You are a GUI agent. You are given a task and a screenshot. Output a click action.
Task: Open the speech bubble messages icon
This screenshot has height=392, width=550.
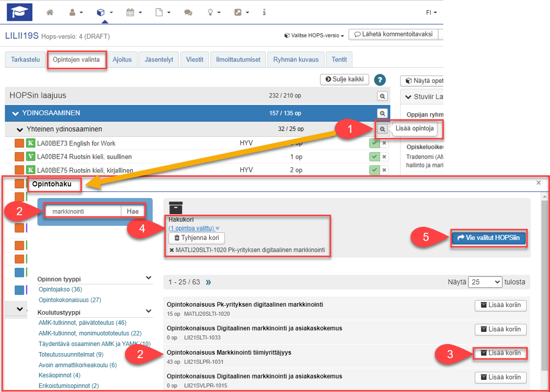(188, 13)
